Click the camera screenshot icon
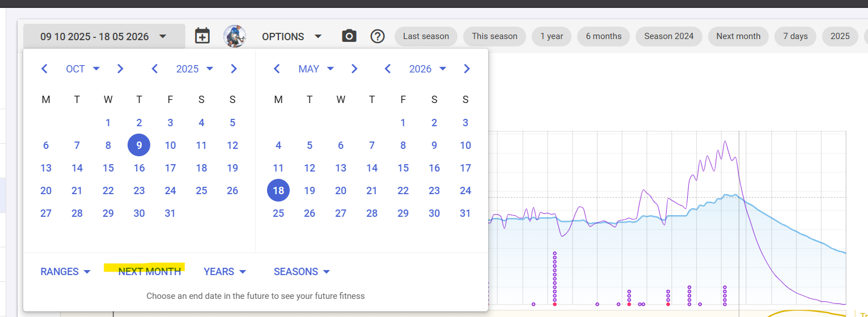 (x=349, y=36)
